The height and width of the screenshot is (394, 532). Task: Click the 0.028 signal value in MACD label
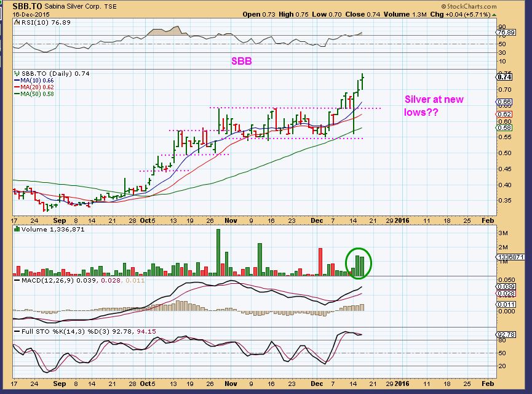(x=111, y=281)
